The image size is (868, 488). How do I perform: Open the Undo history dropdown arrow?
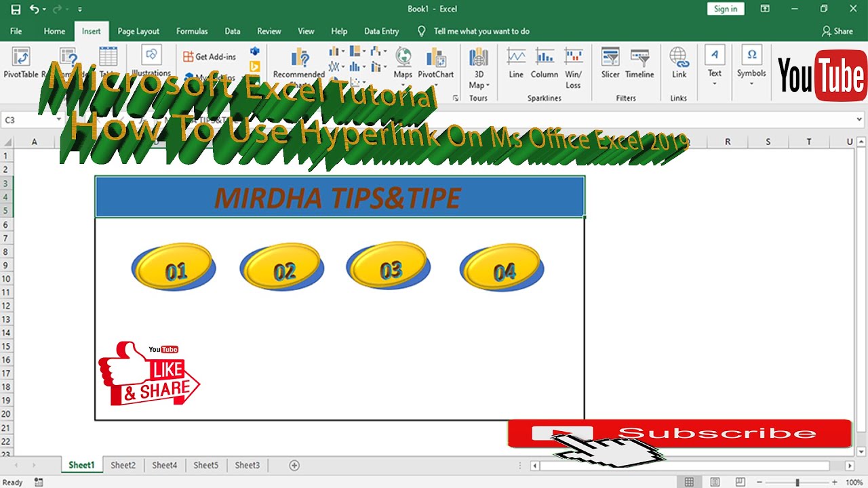(45, 9)
